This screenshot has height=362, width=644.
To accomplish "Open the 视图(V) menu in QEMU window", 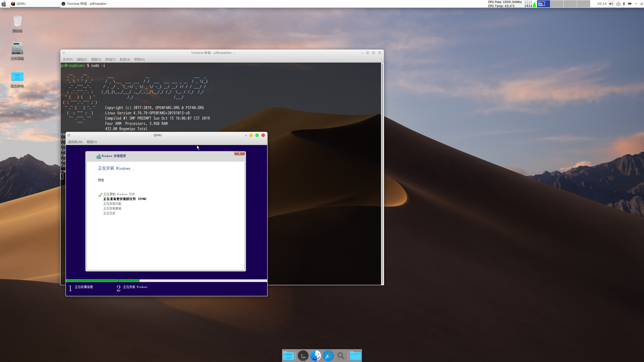I will coord(92,142).
